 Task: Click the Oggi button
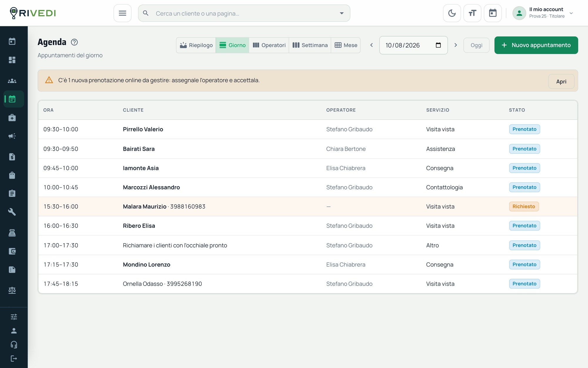[x=476, y=45]
